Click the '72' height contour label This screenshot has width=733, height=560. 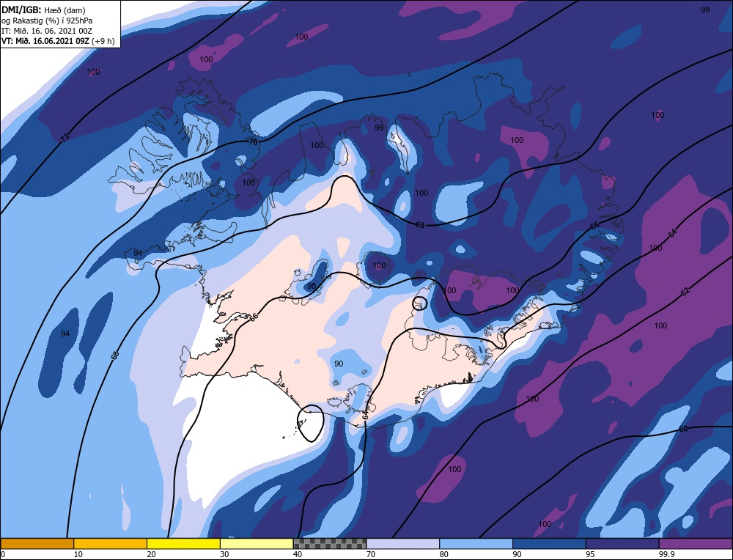coord(65,137)
